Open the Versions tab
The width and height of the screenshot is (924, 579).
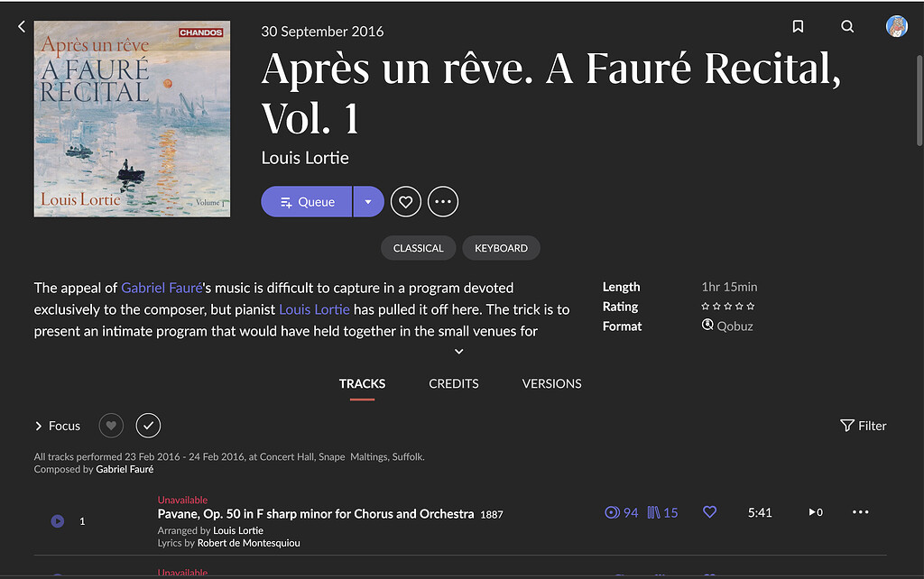tap(551, 383)
